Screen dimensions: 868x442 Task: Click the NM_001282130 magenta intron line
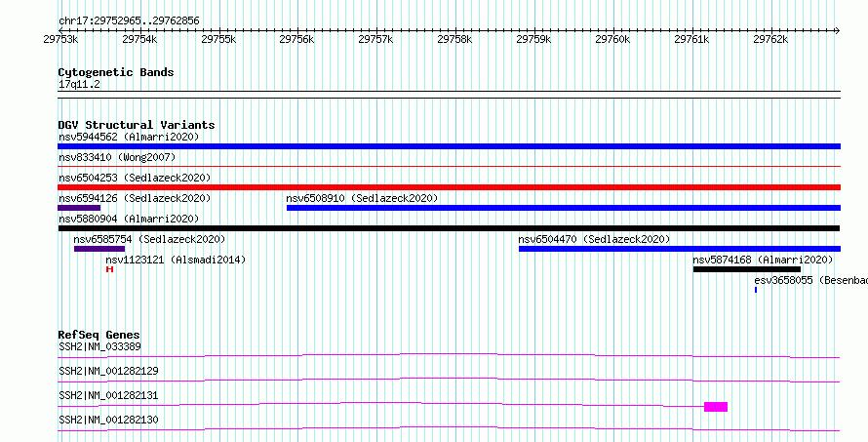coord(449,428)
